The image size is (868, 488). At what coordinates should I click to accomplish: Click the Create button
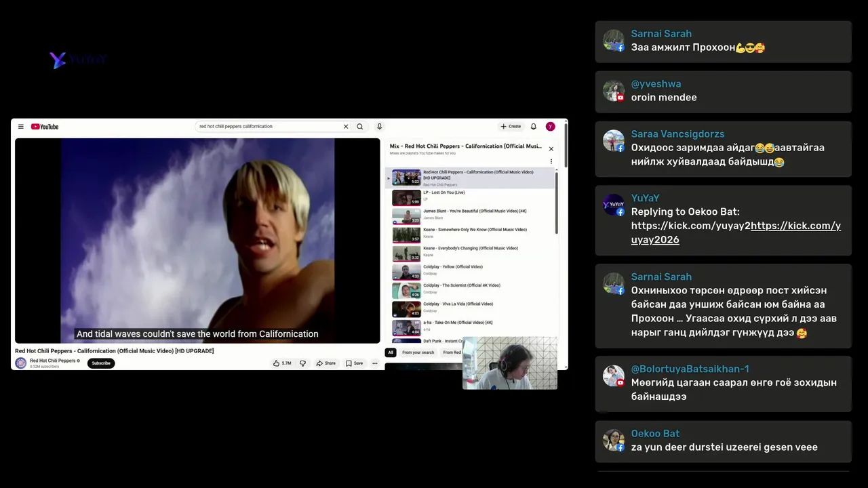[511, 127]
